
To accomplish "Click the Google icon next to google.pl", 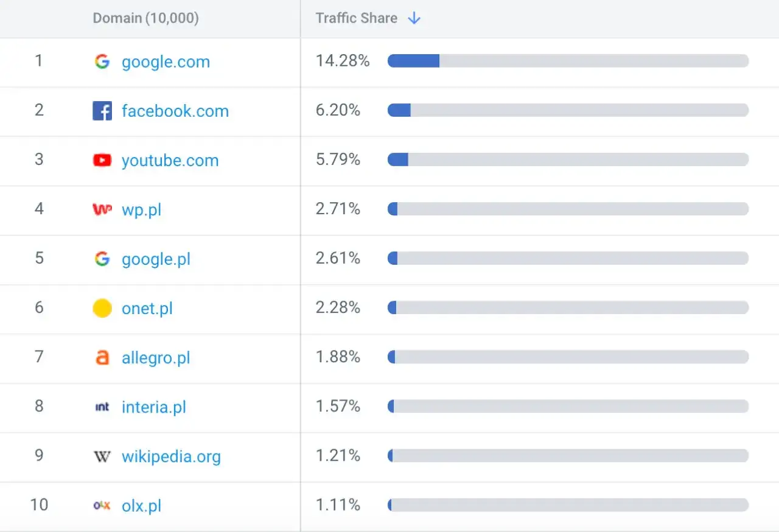I will [x=102, y=259].
